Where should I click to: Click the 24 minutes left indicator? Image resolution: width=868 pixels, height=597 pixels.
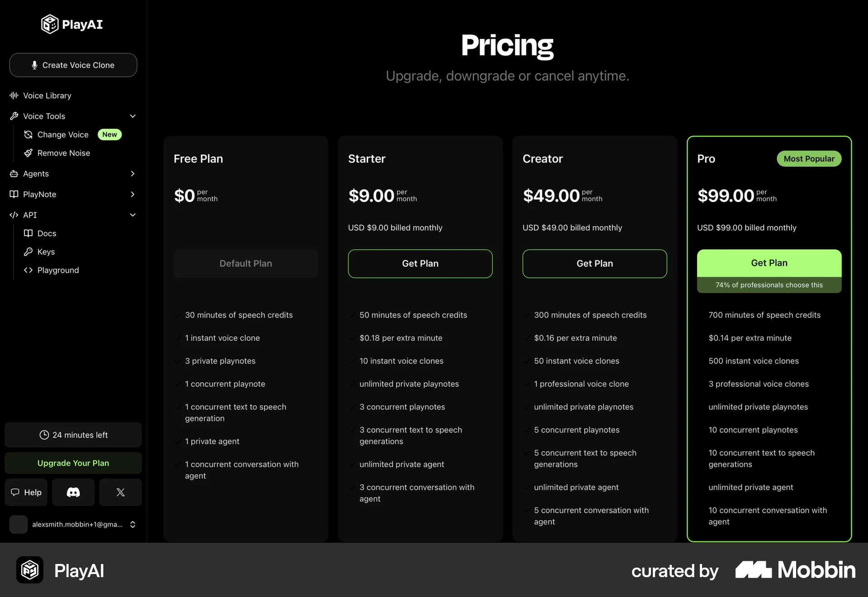point(73,435)
